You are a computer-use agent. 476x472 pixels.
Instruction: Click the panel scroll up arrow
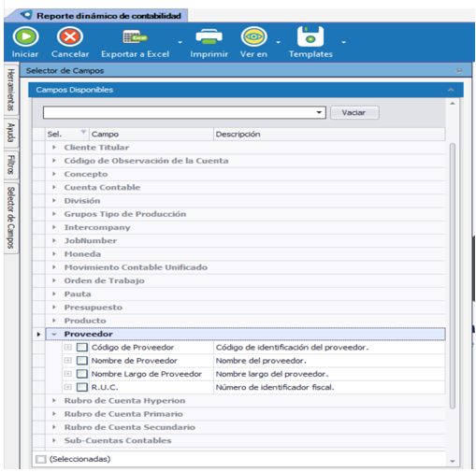click(x=453, y=104)
